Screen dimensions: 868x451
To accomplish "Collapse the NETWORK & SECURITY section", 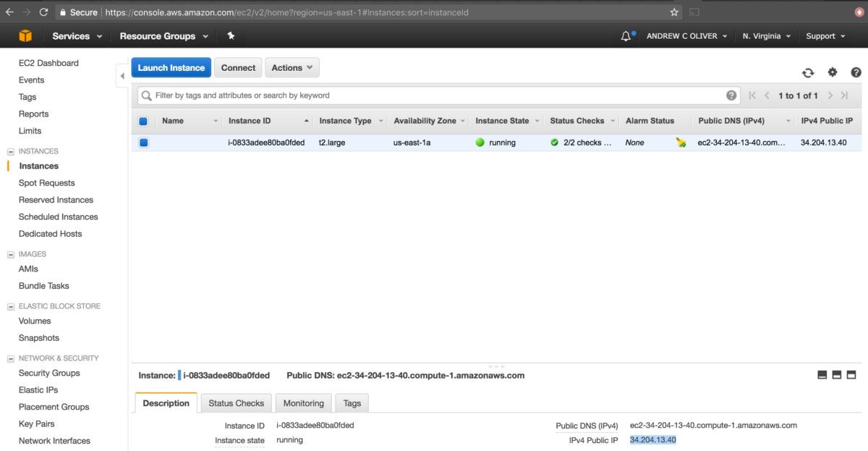I will click(x=11, y=359).
